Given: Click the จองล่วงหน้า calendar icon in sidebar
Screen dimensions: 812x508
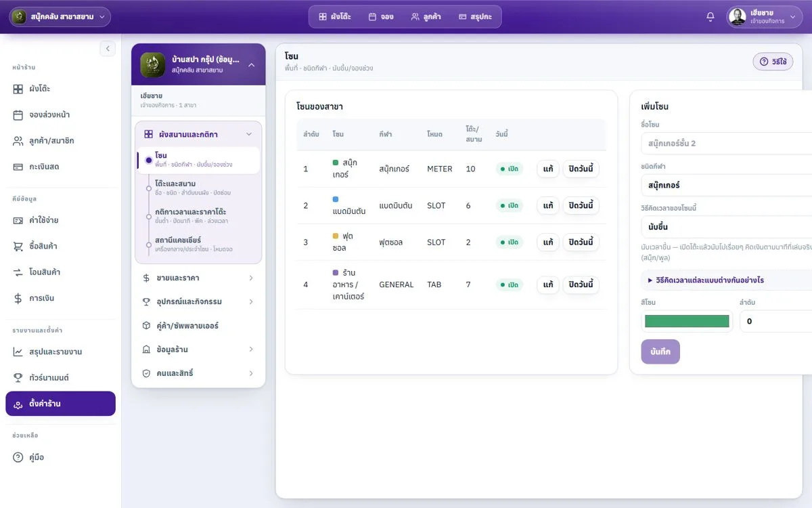Looking at the screenshot, I should [18, 115].
